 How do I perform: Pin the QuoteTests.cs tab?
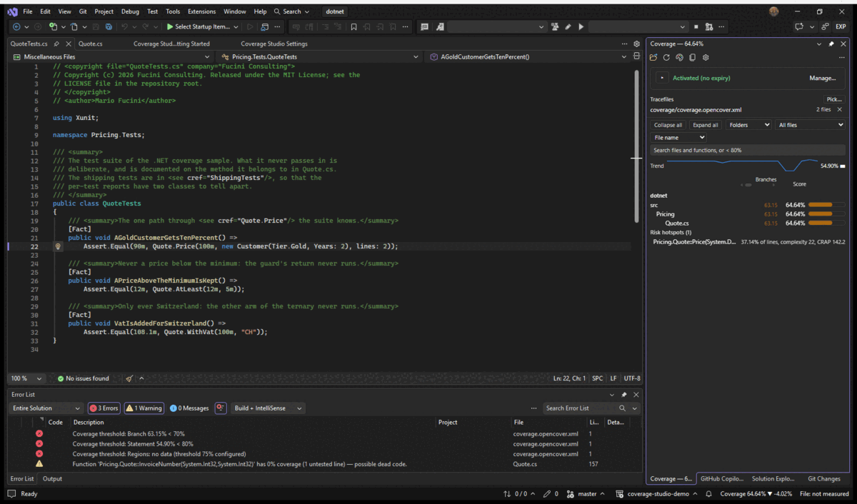click(57, 44)
